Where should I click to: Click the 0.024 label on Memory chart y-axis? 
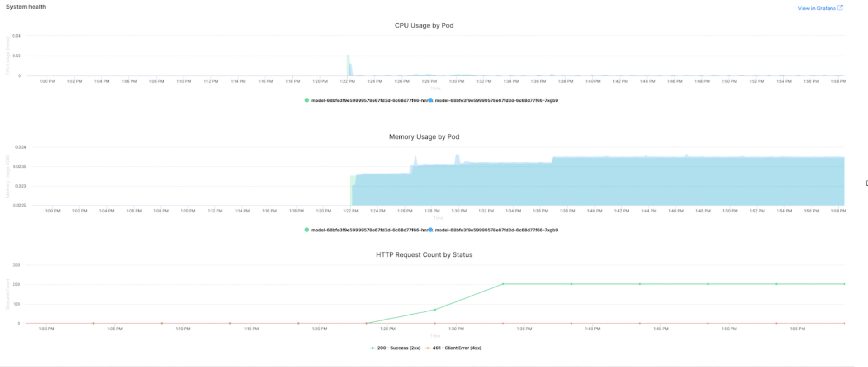pos(21,147)
